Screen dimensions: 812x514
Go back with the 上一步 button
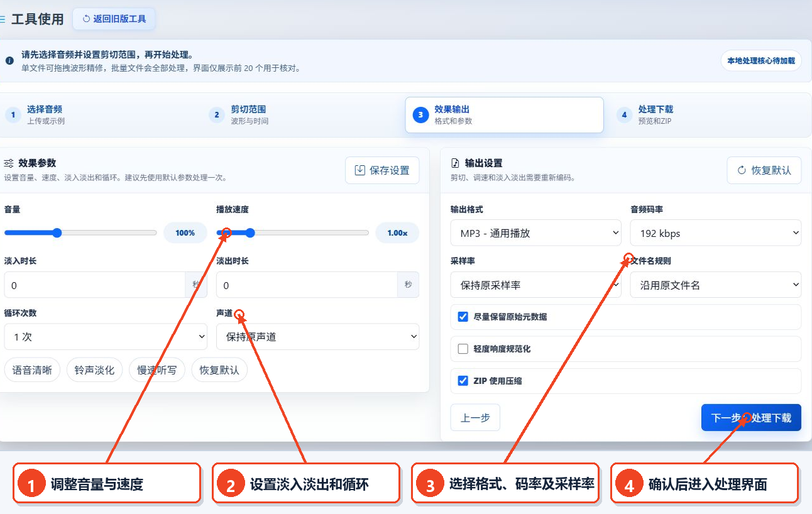tap(475, 418)
